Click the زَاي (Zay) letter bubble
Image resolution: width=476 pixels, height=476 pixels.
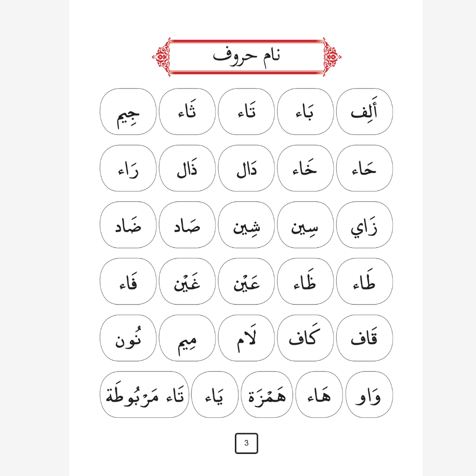(364, 225)
